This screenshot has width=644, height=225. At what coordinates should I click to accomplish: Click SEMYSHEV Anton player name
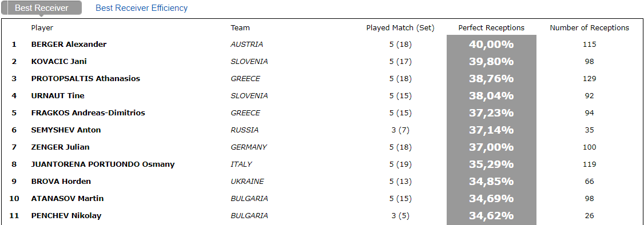point(66,130)
